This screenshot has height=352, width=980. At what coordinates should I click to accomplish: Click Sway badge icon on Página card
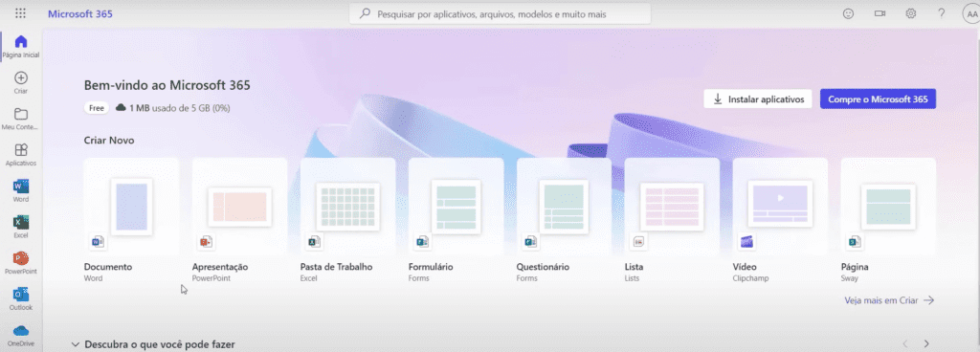coord(855,242)
